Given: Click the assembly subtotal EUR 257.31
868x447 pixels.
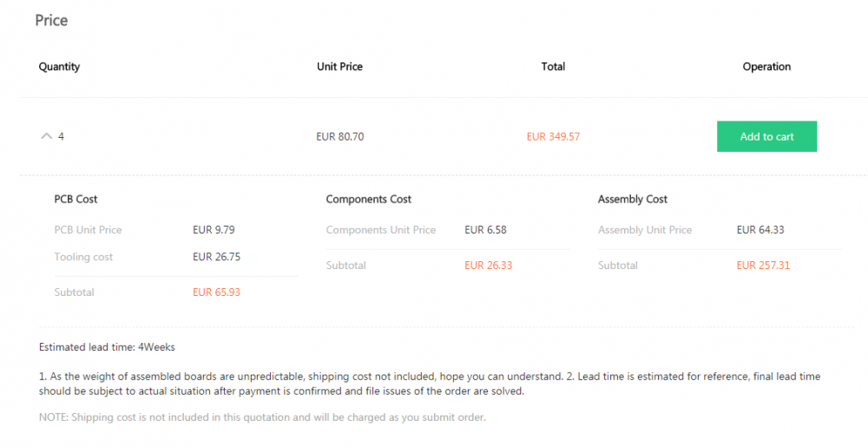Looking at the screenshot, I should [763, 266].
